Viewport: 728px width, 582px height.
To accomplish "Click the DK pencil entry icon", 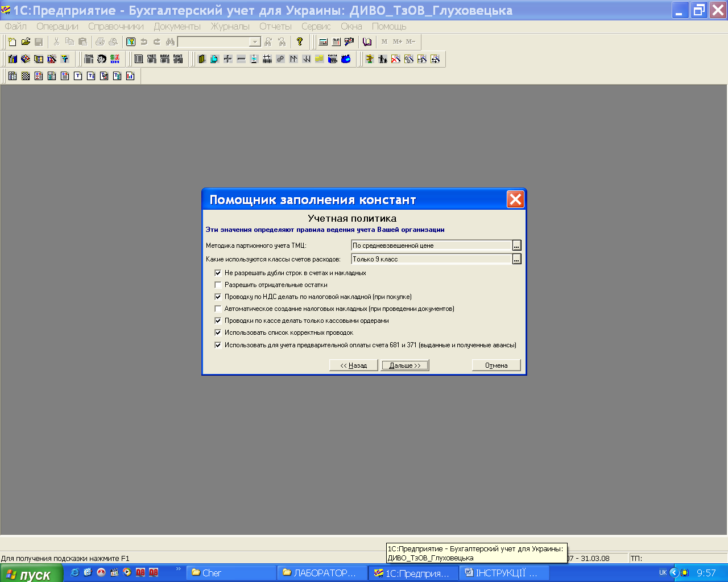I will tap(52, 59).
